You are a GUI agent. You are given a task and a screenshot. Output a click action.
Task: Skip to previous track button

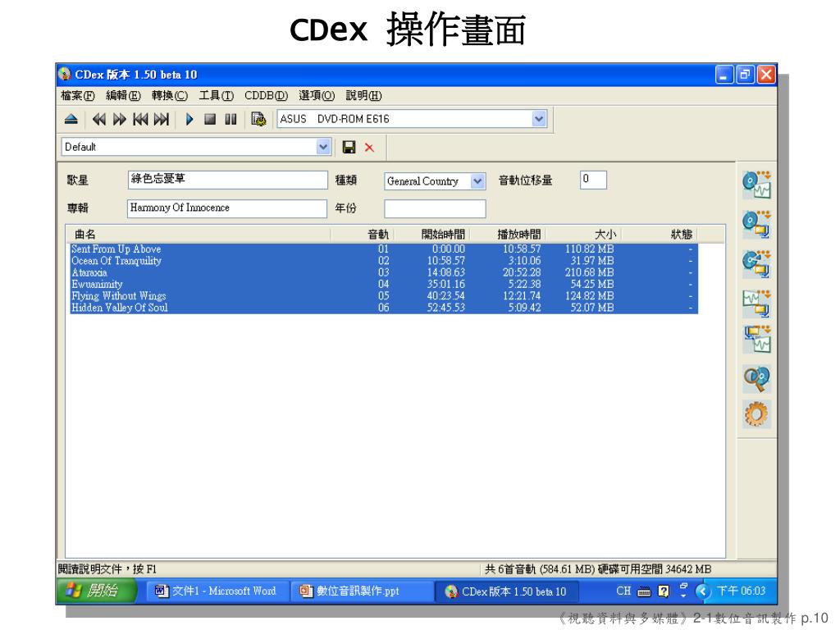[140, 119]
